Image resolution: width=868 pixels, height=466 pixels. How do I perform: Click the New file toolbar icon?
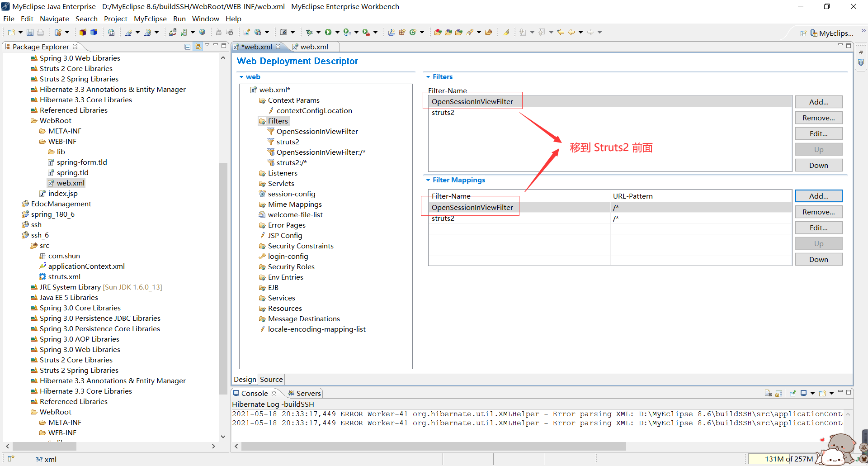(11, 32)
